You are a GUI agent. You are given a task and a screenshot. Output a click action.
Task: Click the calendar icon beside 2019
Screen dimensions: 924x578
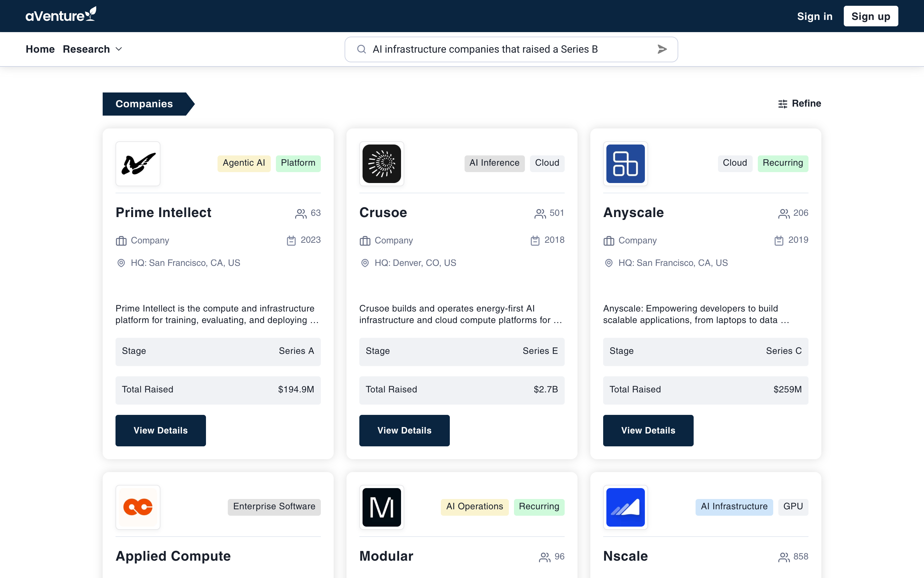pos(779,241)
